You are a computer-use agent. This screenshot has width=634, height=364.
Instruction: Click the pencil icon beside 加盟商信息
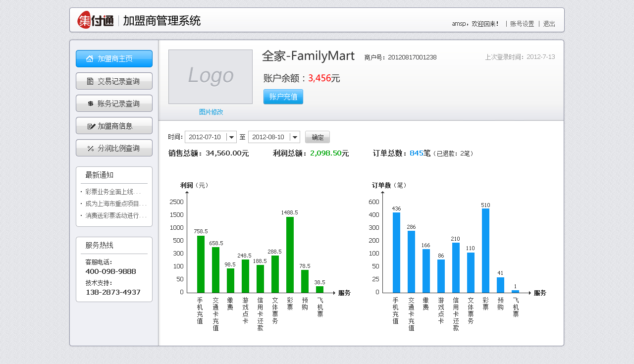tap(91, 126)
